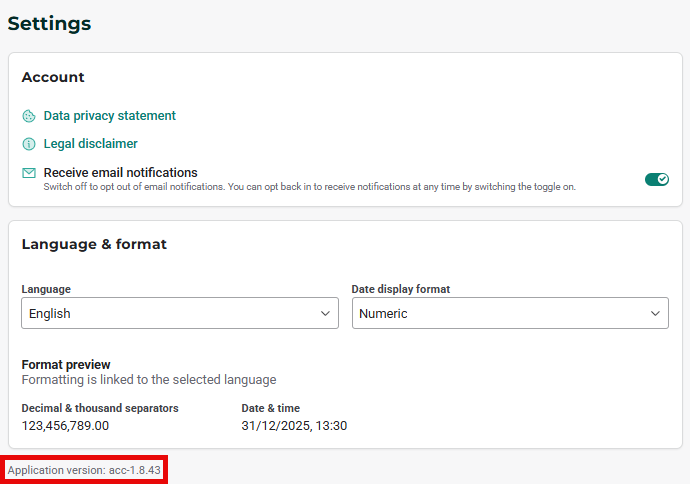
Task: Open the Date display format Numeric dropdown
Action: 500,313
